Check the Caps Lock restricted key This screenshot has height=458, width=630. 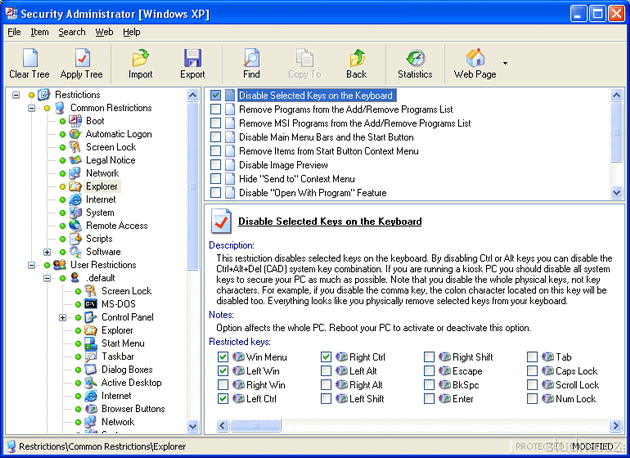(533, 370)
